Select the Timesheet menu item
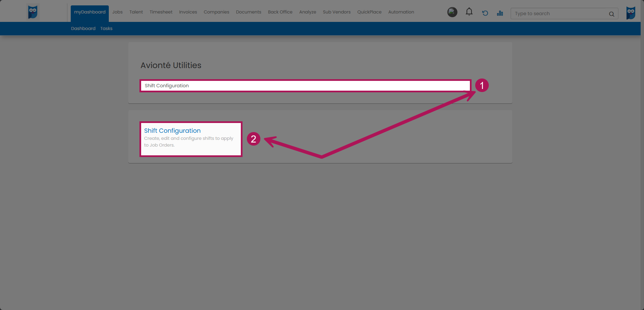The image size is (644, 310). click(161, 12)
